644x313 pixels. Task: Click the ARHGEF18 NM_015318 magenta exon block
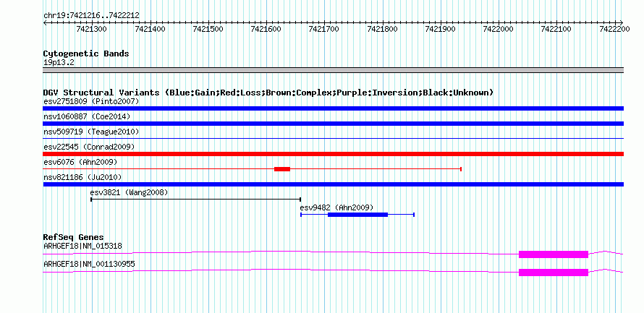pyautogui.click(x=554, y=254)
